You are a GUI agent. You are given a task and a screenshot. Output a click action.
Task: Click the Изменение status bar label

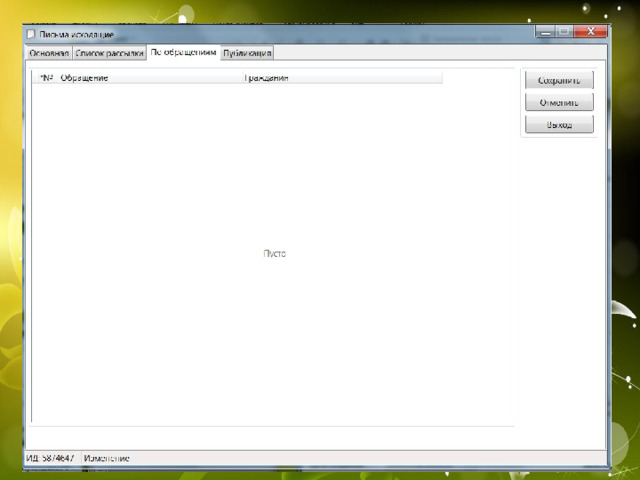107,458
